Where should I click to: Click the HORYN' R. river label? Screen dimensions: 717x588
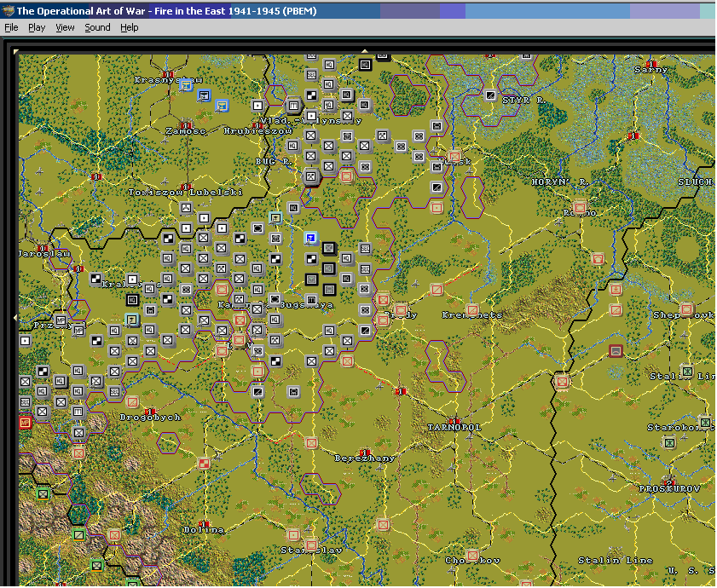560,182
